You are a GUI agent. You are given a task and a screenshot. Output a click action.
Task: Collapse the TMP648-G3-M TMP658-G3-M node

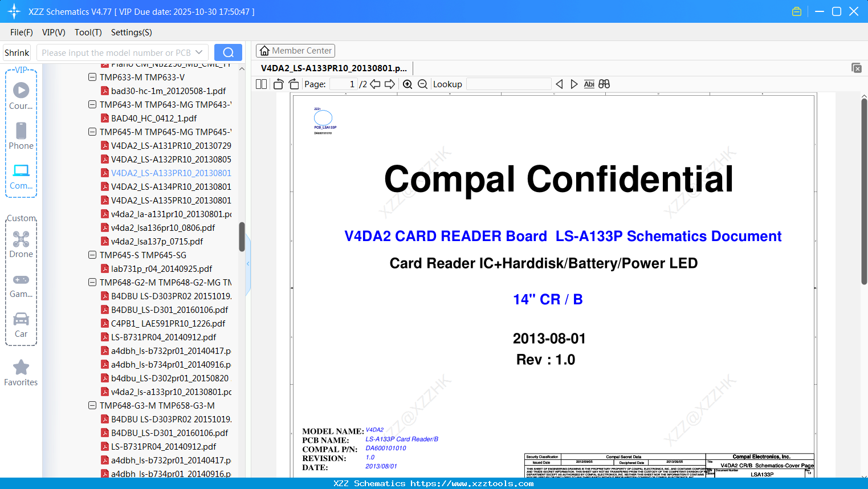pyautogui.click(x=92, y=405)
